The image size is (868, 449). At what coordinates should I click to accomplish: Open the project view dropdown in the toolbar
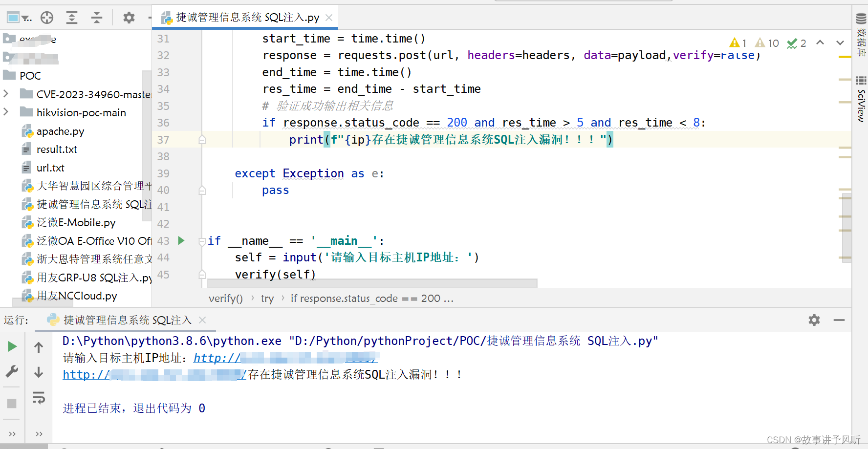[x=19, y=18]
